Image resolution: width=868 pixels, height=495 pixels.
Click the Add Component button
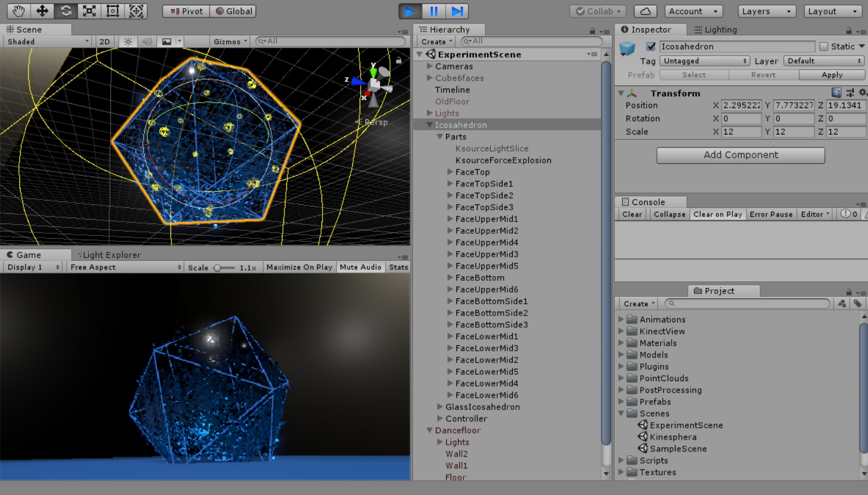[x=740, y=155]
